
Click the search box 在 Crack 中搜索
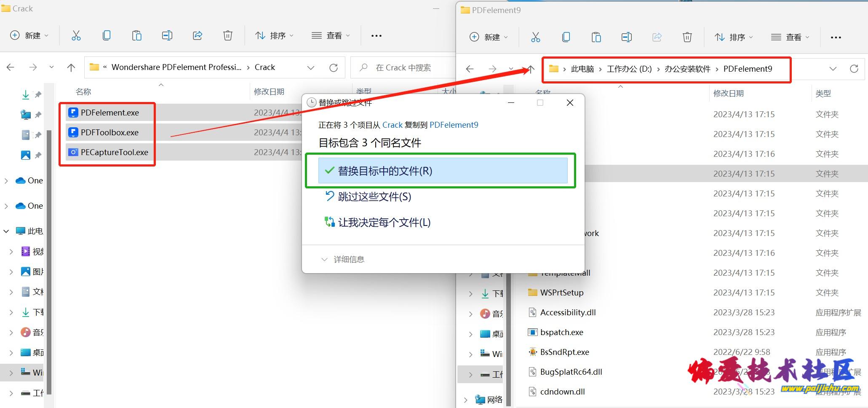[402, 67]
